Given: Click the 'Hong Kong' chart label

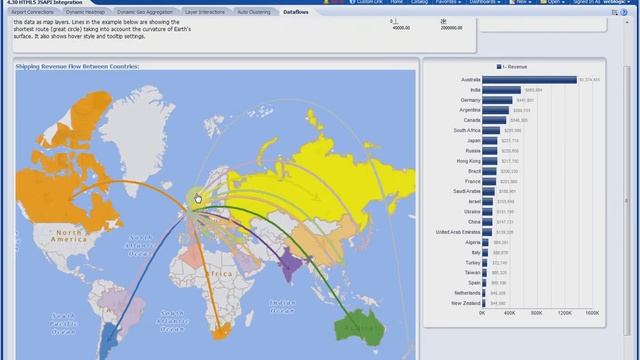Looking at the screenshot, I should tap(468, 161).
